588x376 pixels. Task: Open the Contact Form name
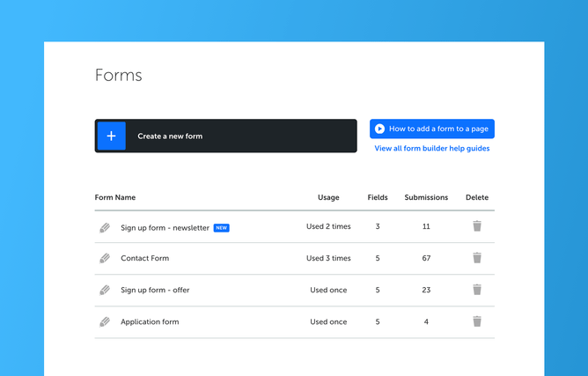pyautogui.click(x=144, y=258)
